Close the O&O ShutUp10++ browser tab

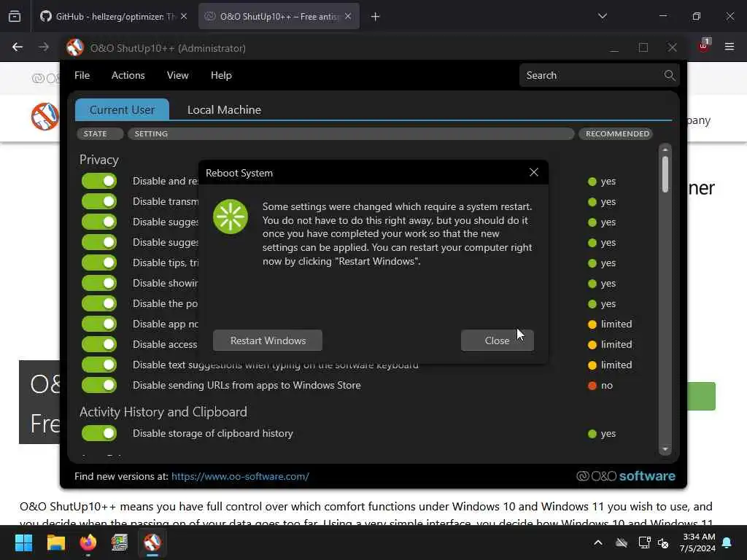(348, 17)
